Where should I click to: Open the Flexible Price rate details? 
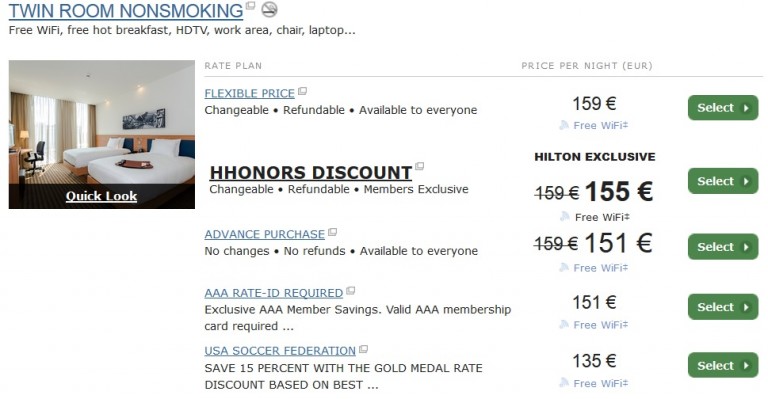click(250, 93)
